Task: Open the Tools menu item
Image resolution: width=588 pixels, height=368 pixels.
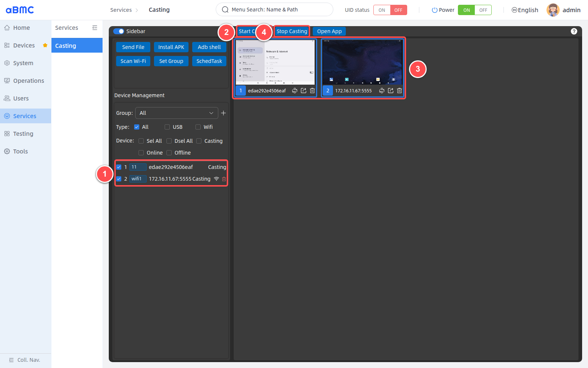Action: [x=25, y=151]
